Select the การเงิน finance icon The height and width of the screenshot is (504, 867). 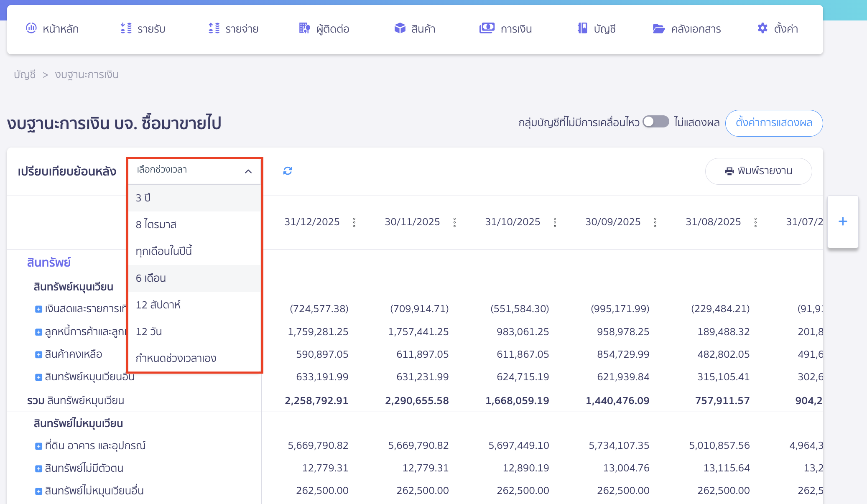click(x=486, y=28)
